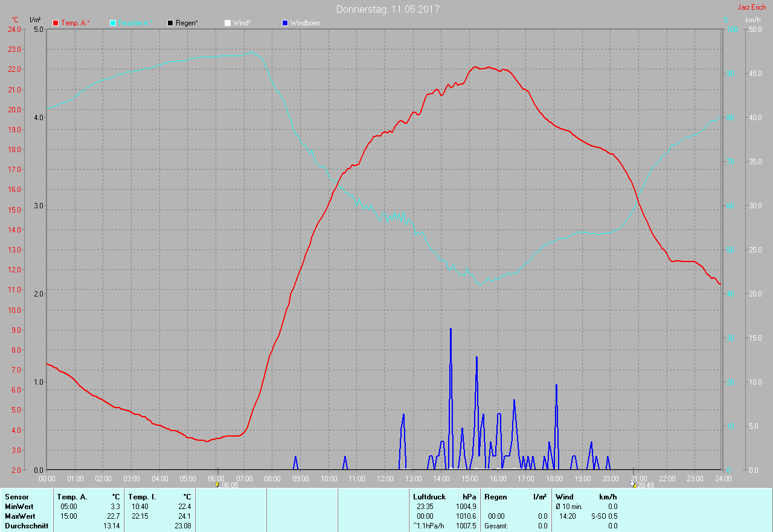Click the '13.14' average outdoor temperature value
Image resolution: width=773 pixels, height=532 pixels.
pos(112,526)
